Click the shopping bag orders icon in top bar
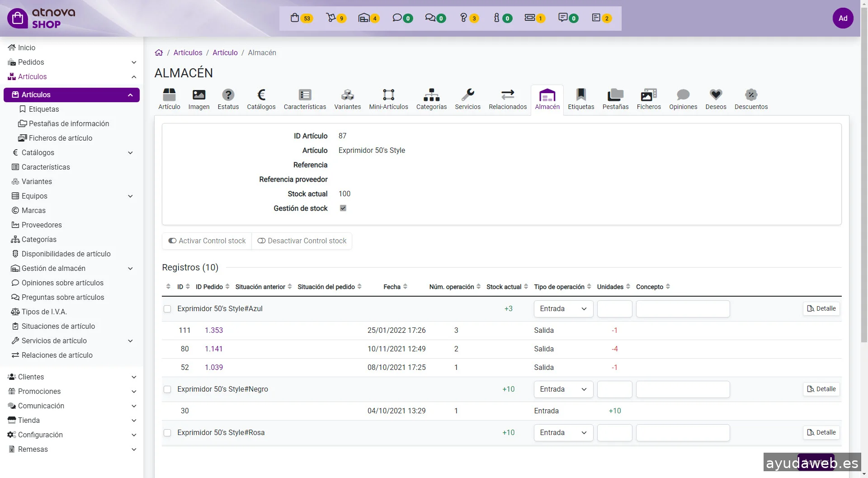Screen dimensions: 868x478 (x=295, y=18)
